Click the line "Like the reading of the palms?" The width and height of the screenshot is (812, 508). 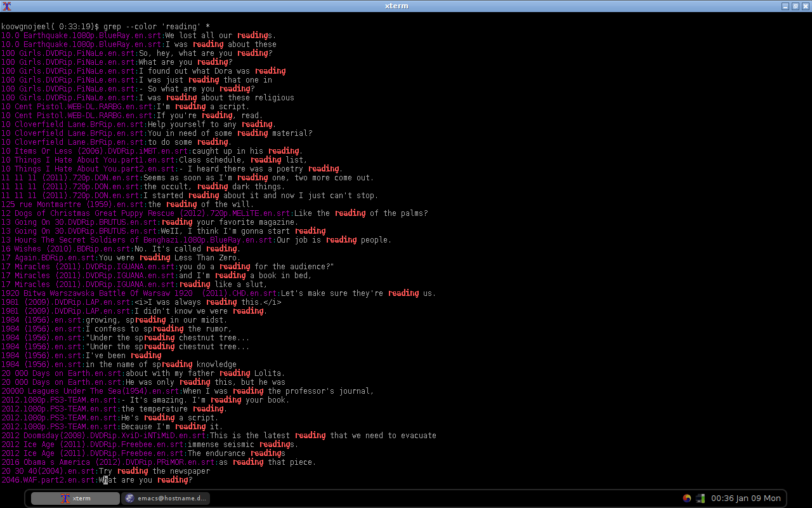(361, 213)
